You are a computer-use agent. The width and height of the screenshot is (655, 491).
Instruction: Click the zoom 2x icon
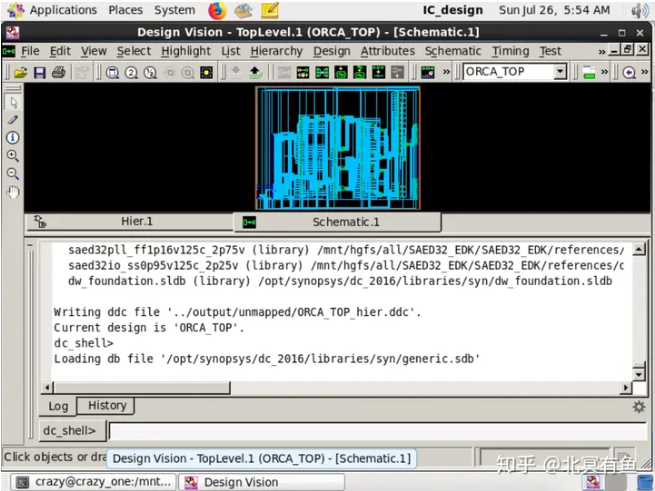point(131,73)
